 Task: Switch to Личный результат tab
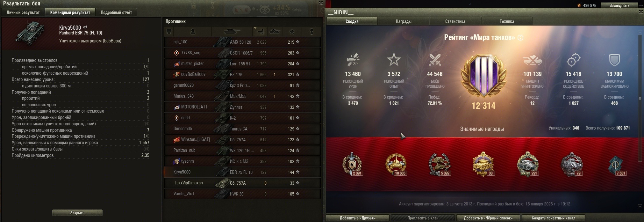pos(23,12)
